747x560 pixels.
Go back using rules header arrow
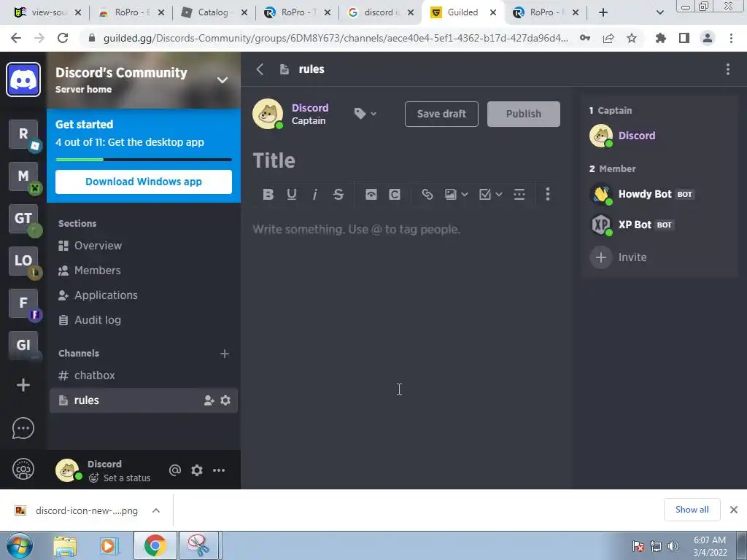pyautogui.click(x=260, y=69)
